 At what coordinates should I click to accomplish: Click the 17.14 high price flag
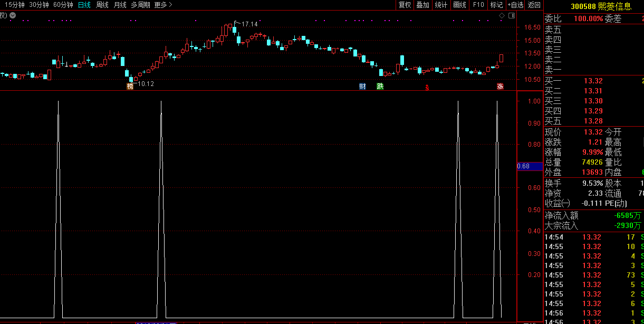249,24
